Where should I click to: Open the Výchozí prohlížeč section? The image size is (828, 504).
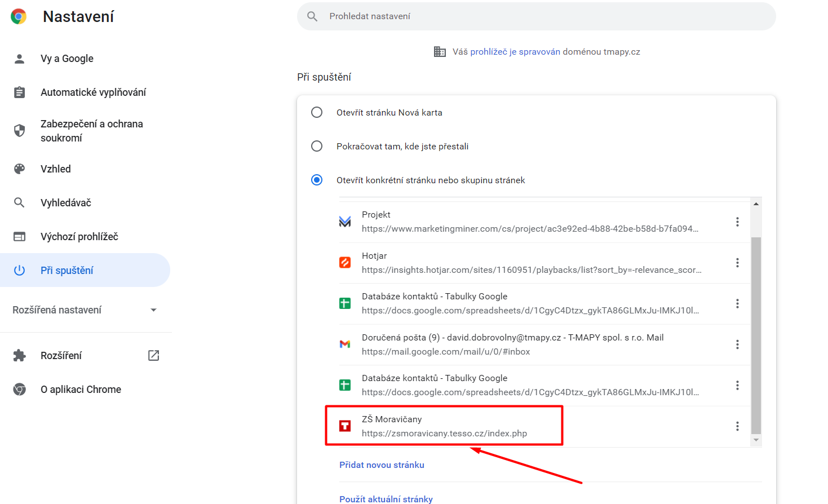click(85, 237)
